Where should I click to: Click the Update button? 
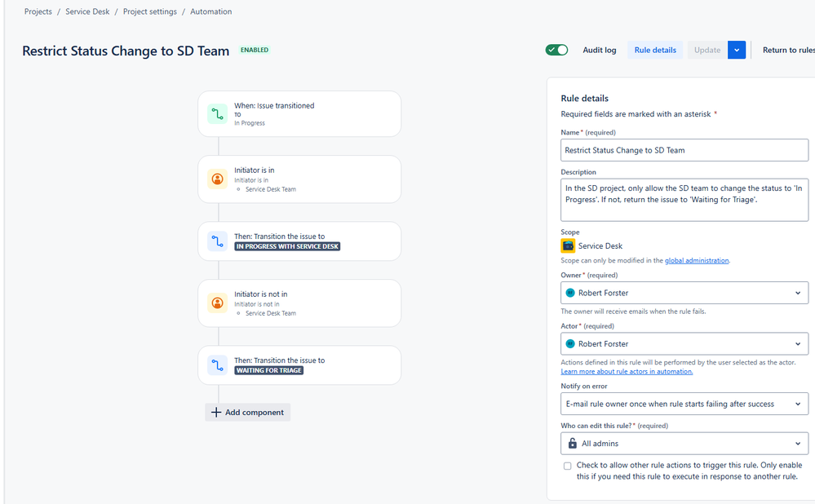point(707,50)
